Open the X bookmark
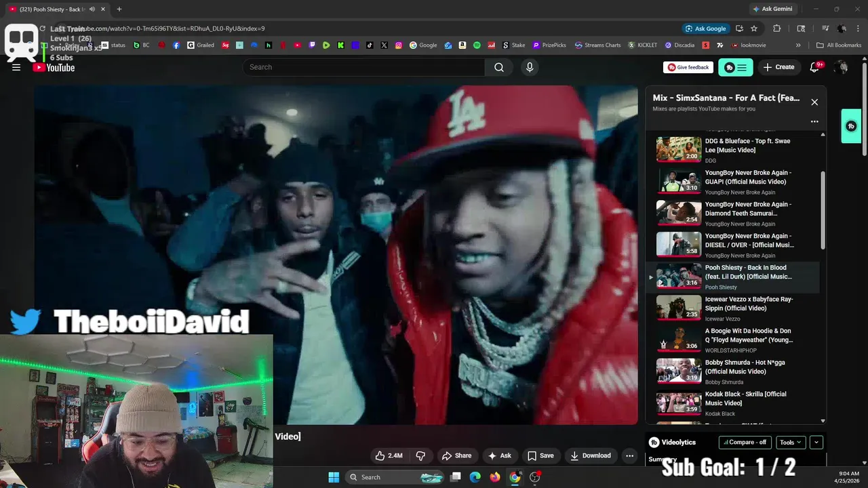 pyautogui.click(x=384, y=45)
